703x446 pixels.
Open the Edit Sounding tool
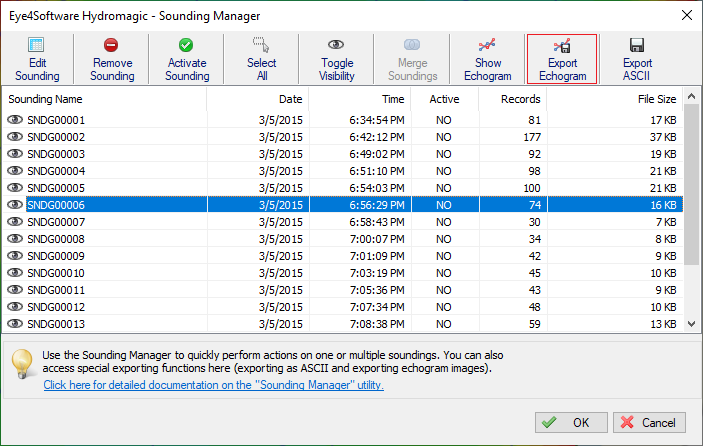(x=37, y=59)
